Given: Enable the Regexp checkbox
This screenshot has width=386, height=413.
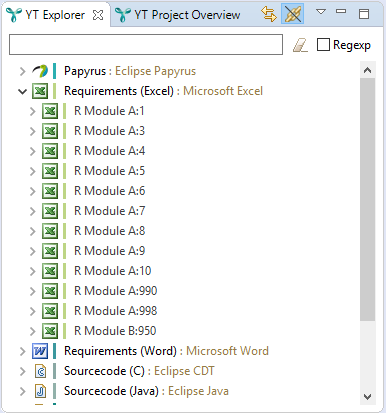Looking at the screenshot, I should (323, 44).
